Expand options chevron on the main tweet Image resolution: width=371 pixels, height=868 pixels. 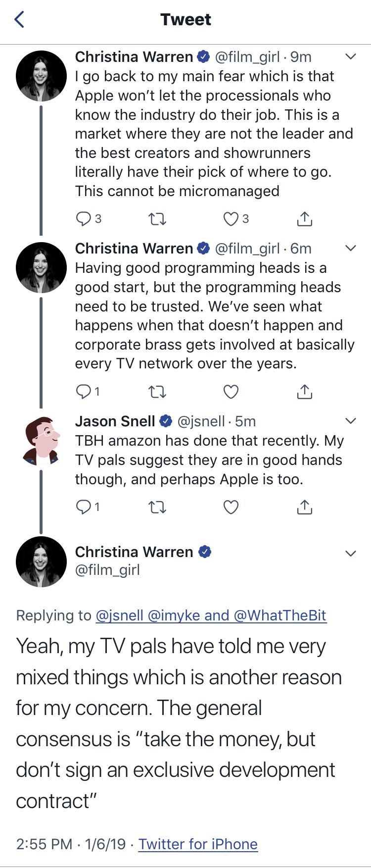click(x=350, y=553)
